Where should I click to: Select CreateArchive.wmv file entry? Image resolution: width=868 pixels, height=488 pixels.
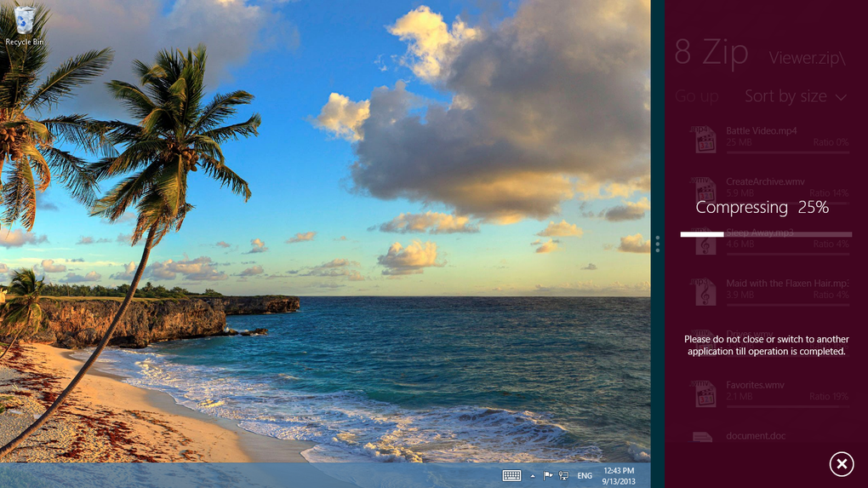(x=769, y=190)
